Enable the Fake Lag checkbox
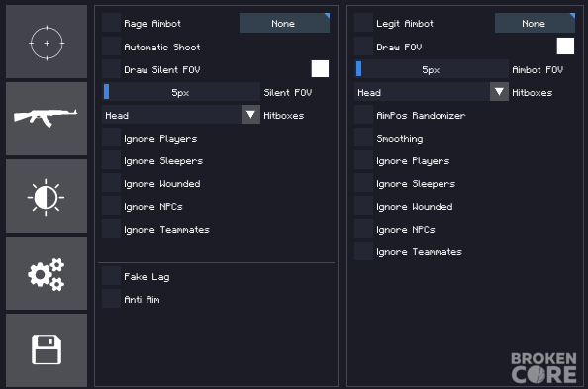This screenshot has height=389, width=588. point(112,276)
